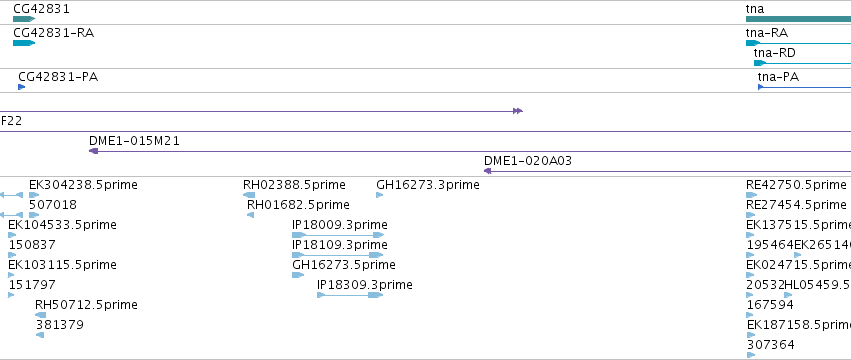851x360 pixels.
Task: Select the tna-RA transcript feature
Action: (x=798, y=43)
